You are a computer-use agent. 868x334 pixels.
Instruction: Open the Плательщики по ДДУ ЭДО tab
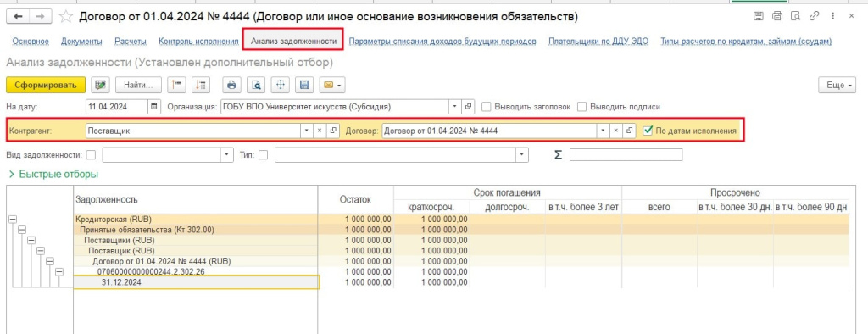pyautogui.click(x=598, y=41)
